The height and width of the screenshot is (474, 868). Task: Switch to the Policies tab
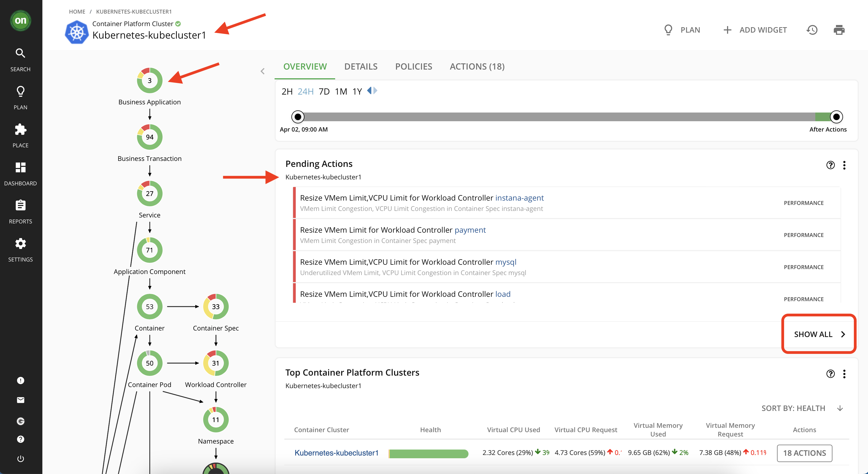413,66
